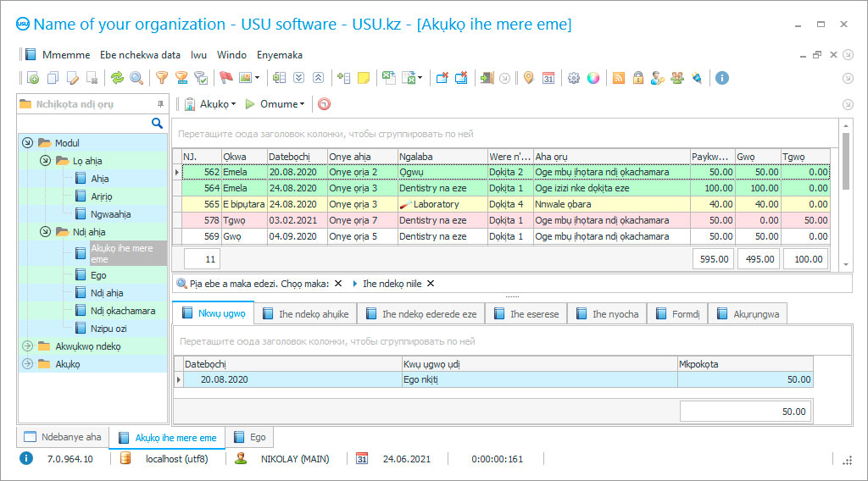Collapse the Modul tree node
The height and width of the screenshot is (481, 868).
tap(28, 143)
